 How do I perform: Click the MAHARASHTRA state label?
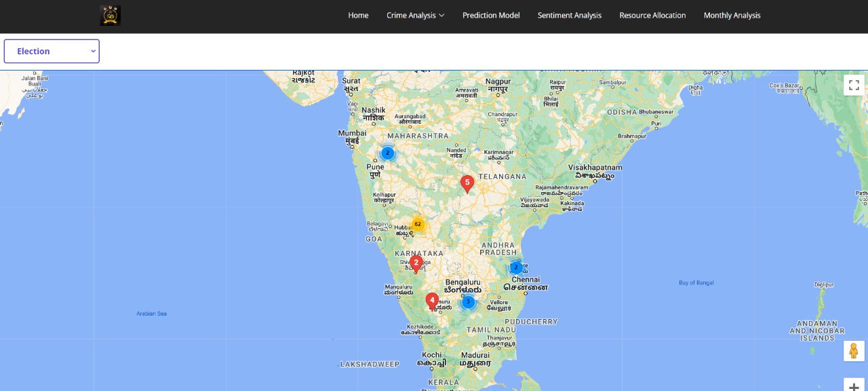click(418, 136)
